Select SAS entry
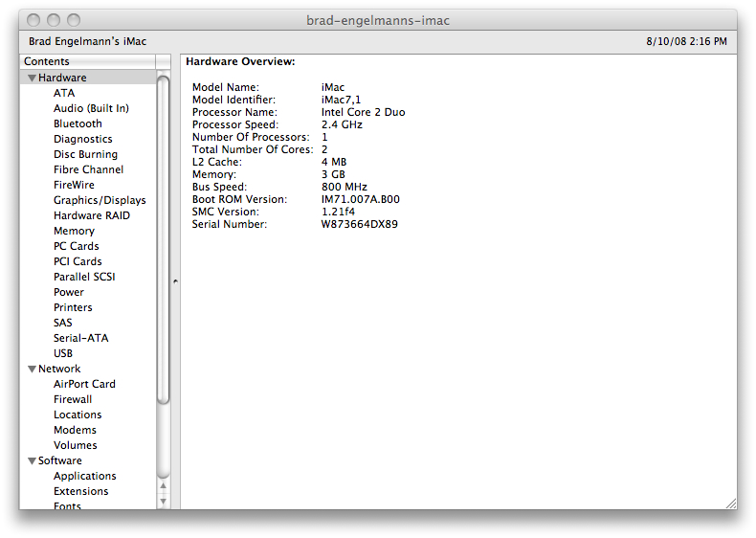Screen dimensions: 756x538 (x=62, y=323)
